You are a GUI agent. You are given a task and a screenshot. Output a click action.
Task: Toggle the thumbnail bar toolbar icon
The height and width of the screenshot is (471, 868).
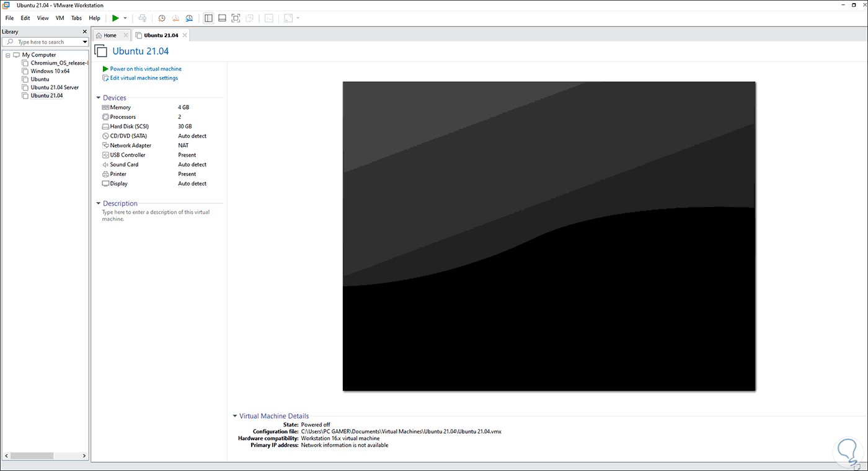tap(222, 18)
